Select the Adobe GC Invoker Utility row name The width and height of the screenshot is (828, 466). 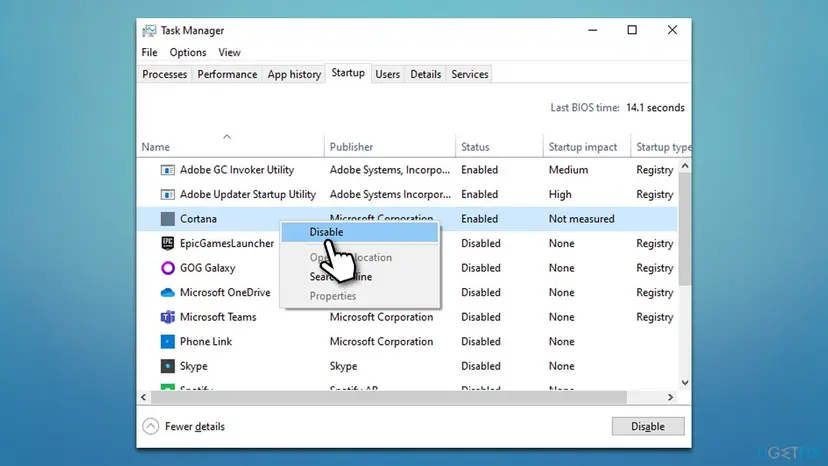click(237, 170)
